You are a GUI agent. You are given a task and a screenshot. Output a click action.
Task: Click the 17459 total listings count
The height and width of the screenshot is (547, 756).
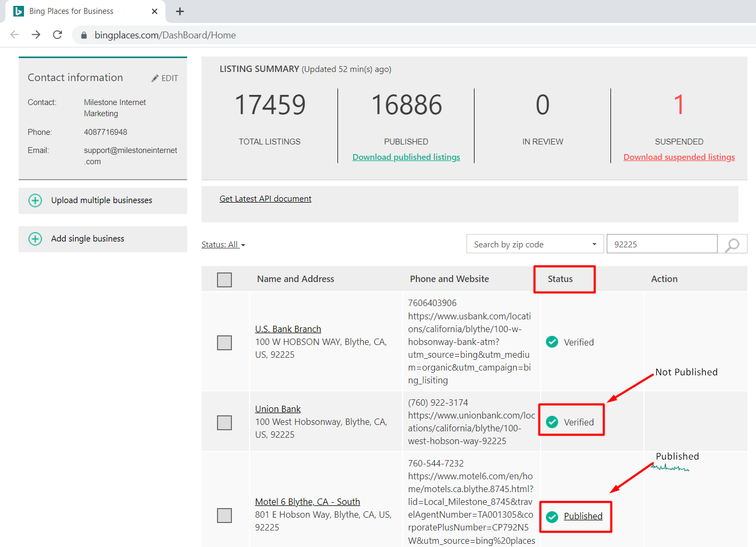[270, 105]
